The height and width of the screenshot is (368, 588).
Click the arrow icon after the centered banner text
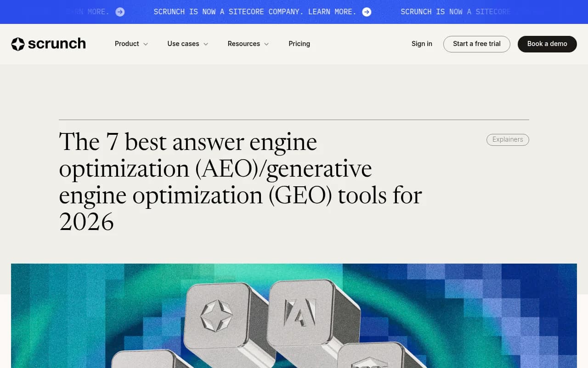(x=367, y=12)
